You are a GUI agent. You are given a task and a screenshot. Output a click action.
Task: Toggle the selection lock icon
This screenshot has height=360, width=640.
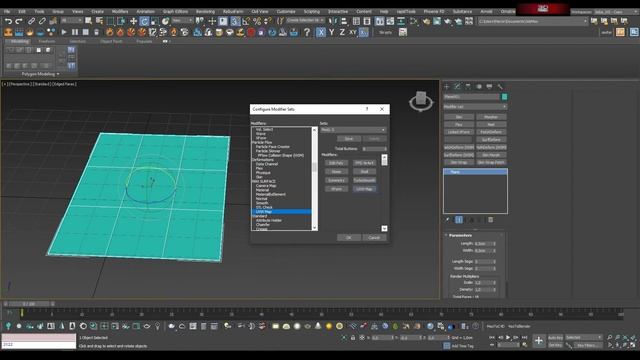point(353,338)
